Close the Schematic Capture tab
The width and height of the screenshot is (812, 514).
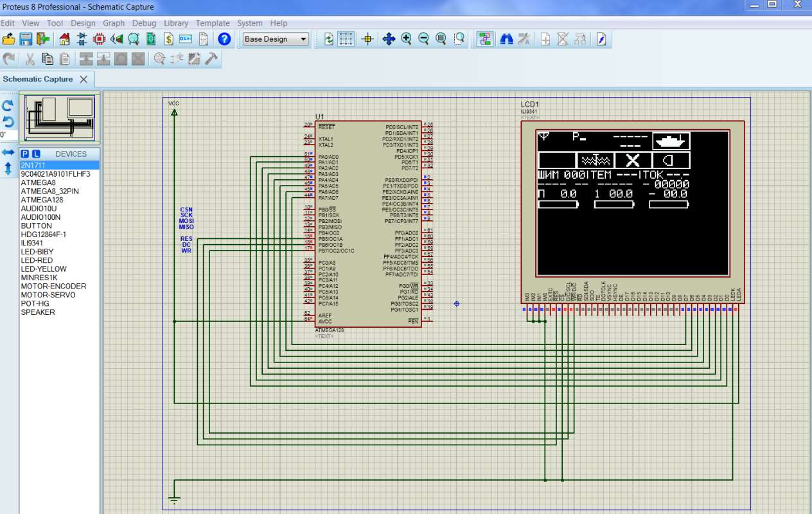(84, 79)
